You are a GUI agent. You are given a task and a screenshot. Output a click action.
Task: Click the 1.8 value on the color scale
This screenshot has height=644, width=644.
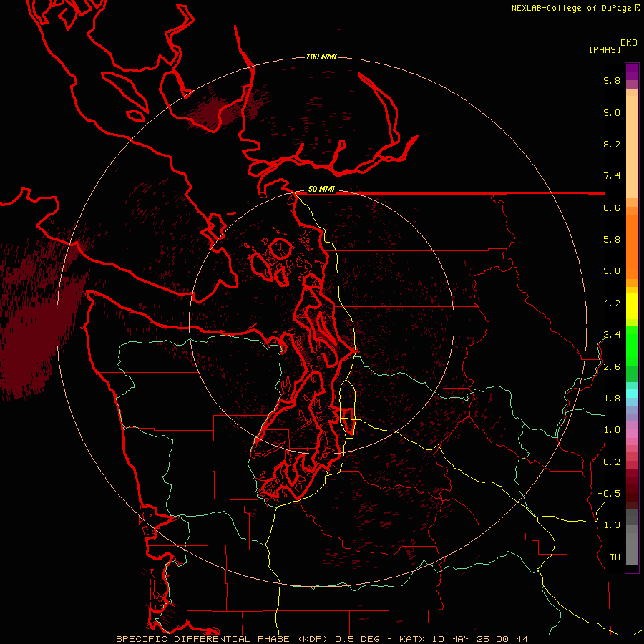612,399
